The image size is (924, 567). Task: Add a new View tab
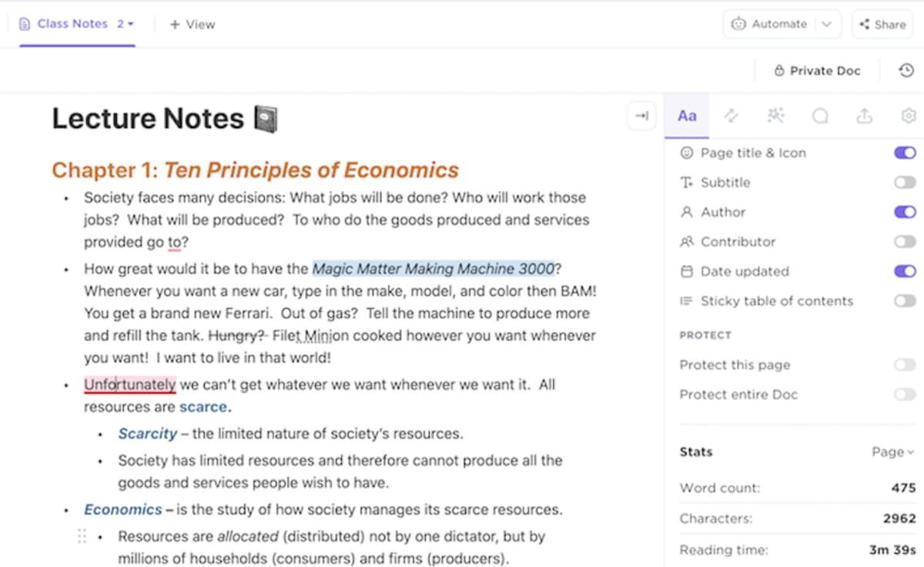pyautogui.click(x=192, y=25)
